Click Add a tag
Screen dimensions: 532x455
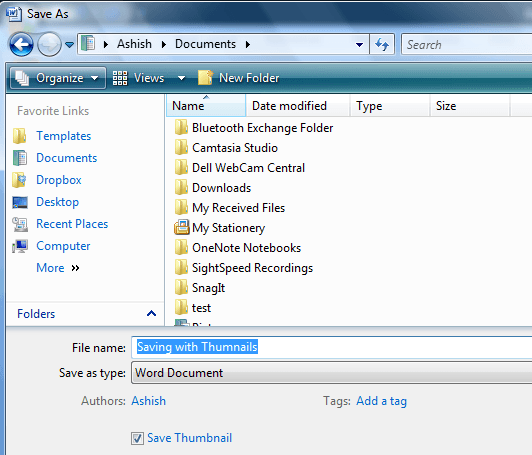click(381, 401)
